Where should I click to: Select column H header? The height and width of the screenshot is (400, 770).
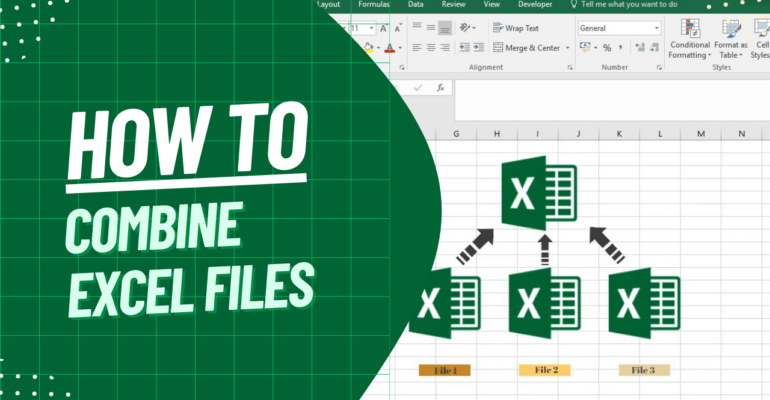[x=497, y=133]
